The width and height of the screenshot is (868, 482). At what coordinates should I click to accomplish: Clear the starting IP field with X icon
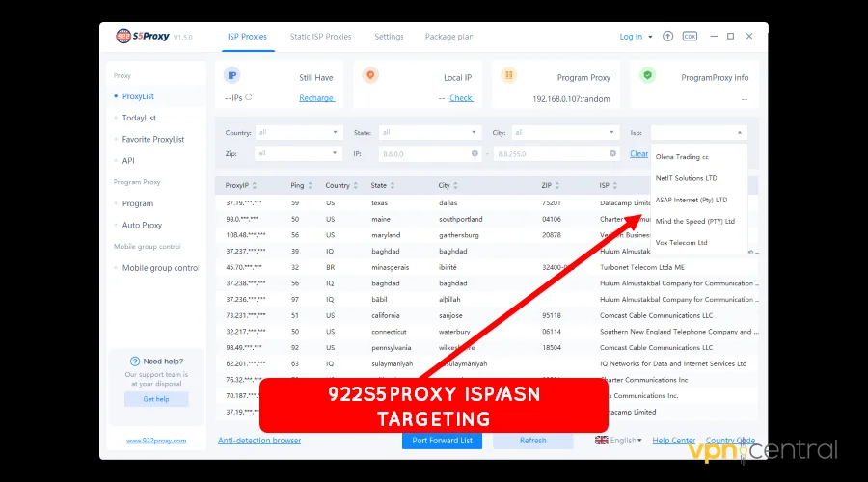pyautogui.click(x=475, y=153)
